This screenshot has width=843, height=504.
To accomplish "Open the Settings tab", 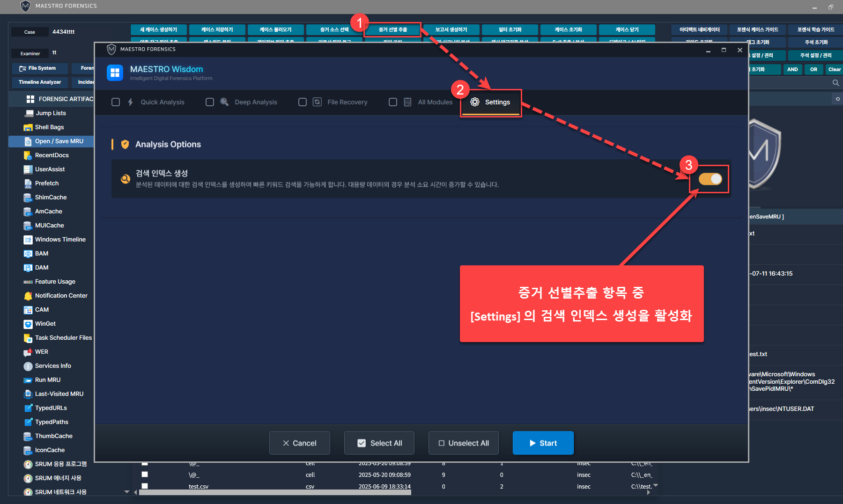I will point(490,102).
